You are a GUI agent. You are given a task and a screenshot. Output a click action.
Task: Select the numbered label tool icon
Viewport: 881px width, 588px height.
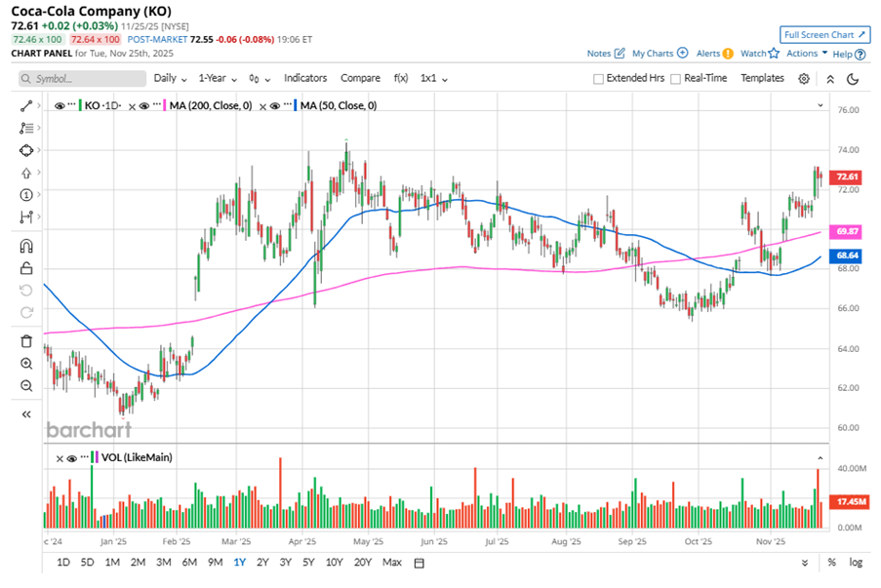tap(25, 194)
